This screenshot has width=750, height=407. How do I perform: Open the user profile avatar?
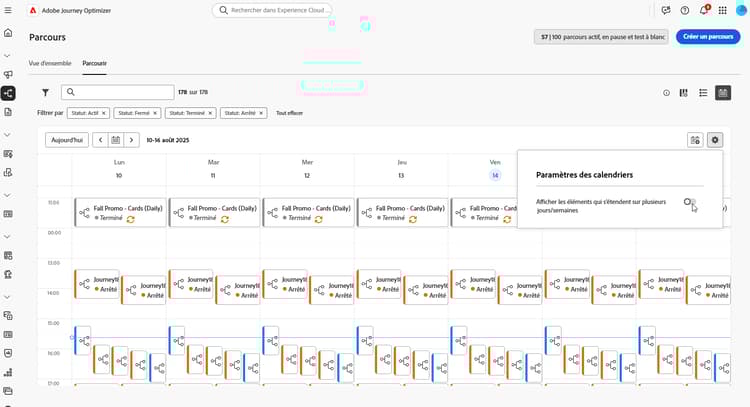click(x=741, y=10)
